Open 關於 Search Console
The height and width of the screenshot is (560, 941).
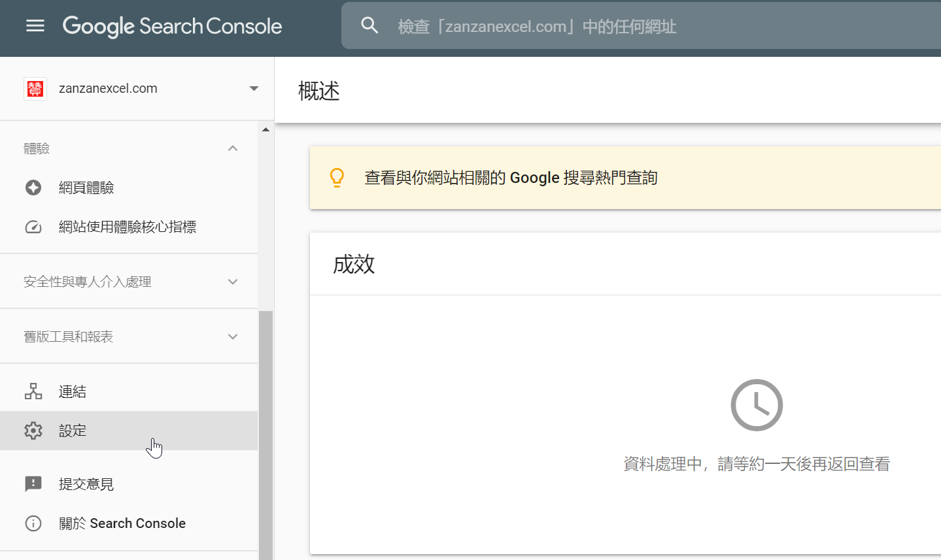[129, 523]
